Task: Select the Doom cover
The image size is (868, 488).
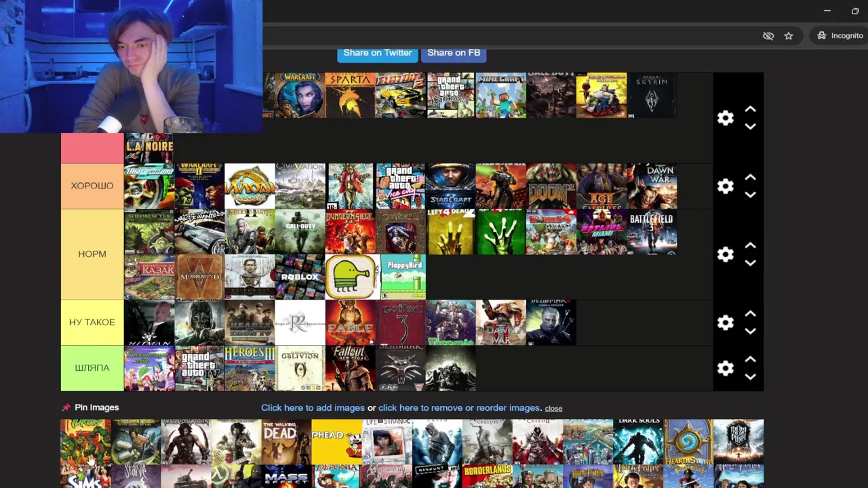Action: pyautogui.click(x=551, y=186)
